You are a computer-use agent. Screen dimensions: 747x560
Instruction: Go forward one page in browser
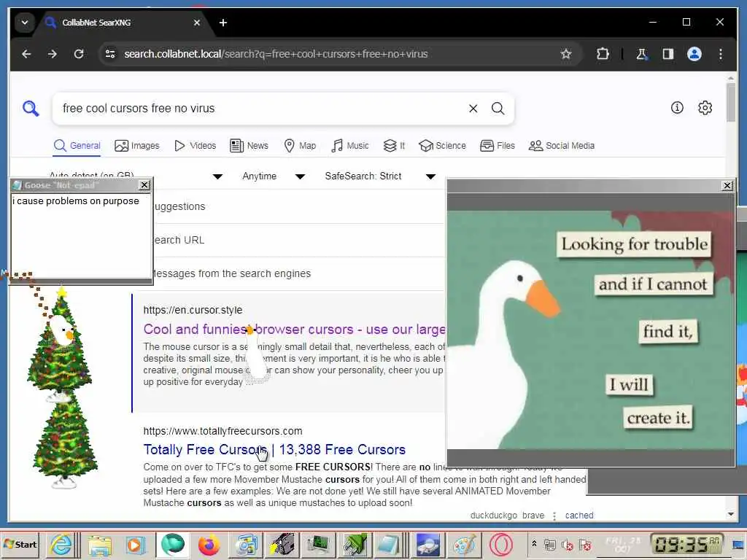pos(53,54)
